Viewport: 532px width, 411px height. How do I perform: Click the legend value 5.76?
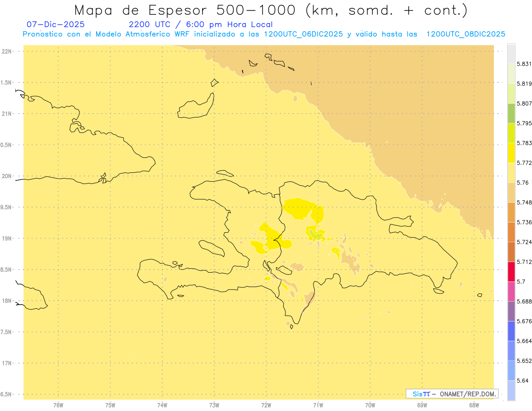click(523, 183)
